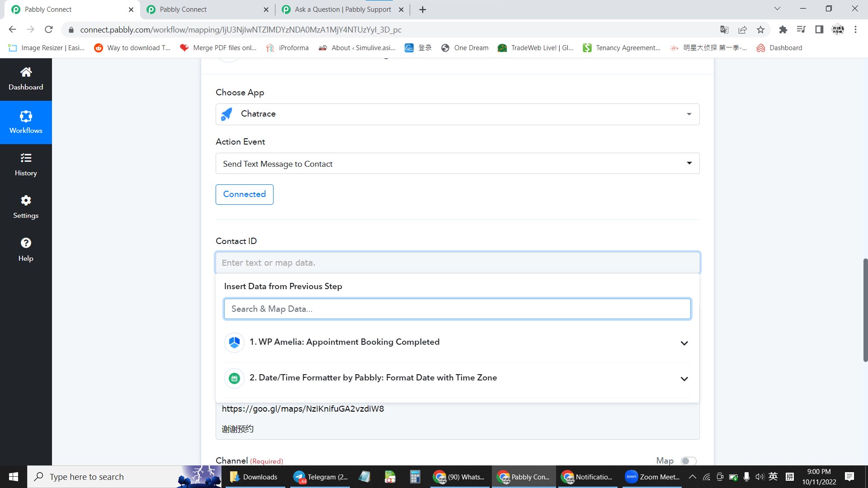Open Workflows in the sidebar
Image resolution: width=868 pixels, height=488 pixels.
coord(26,122)
